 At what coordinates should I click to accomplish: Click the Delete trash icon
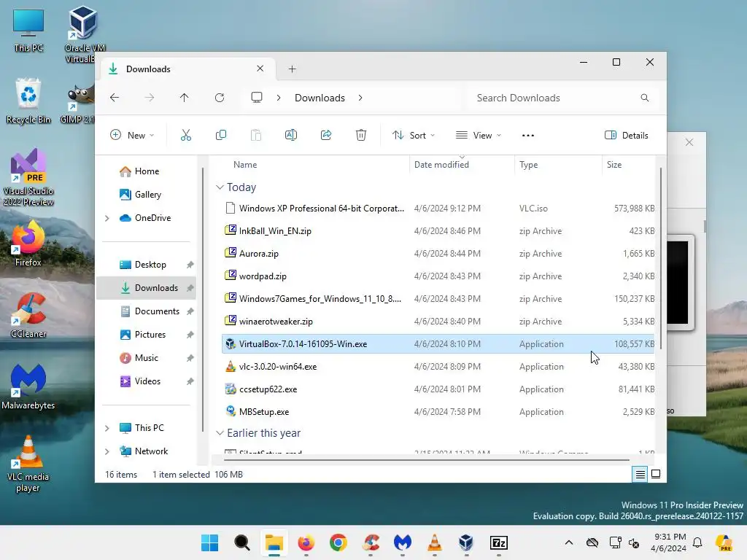pos(361,135)
